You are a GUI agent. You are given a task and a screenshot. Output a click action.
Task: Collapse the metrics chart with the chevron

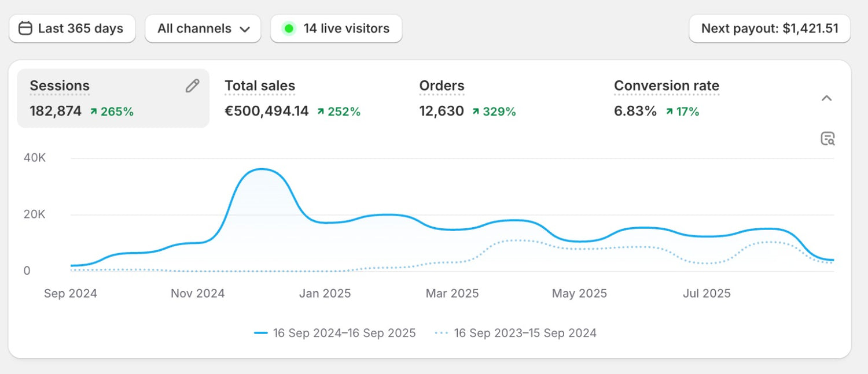point(826,98)
